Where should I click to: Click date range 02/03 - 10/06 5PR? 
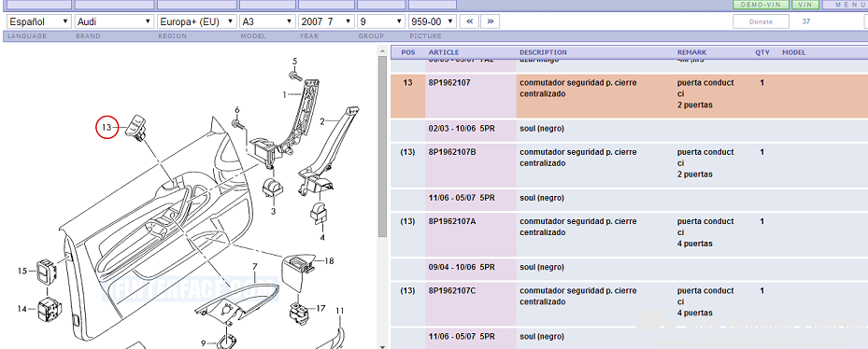pyautogui.click(x=462, y=129)
